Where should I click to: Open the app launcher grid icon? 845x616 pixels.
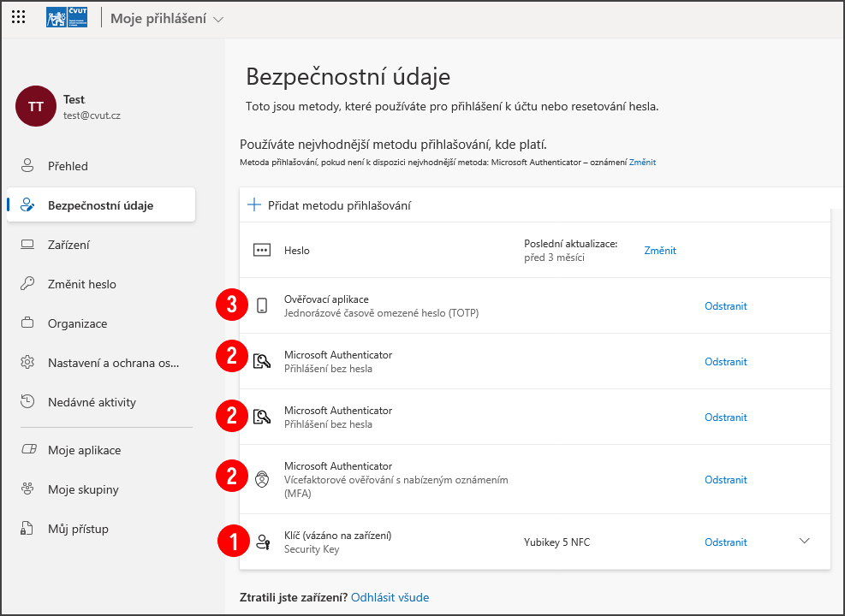pos(19,17)
